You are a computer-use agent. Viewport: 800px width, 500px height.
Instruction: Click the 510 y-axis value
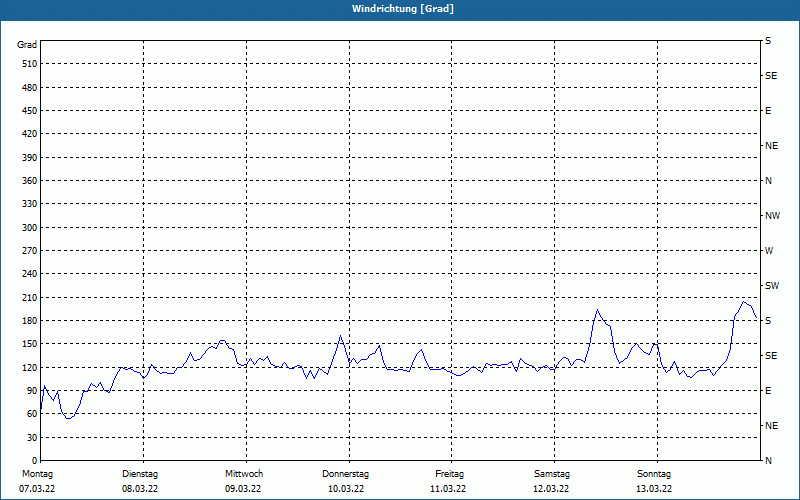pyautogui.click(x=30, y=64)
